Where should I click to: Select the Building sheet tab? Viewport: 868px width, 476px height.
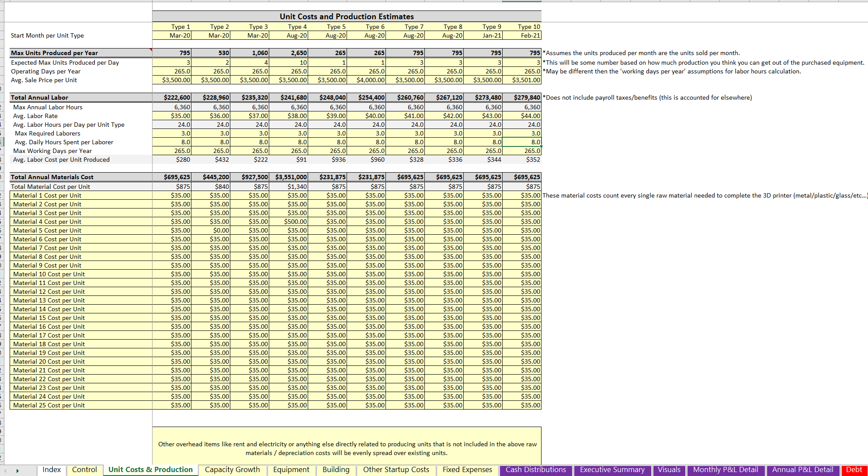(336, 470)
